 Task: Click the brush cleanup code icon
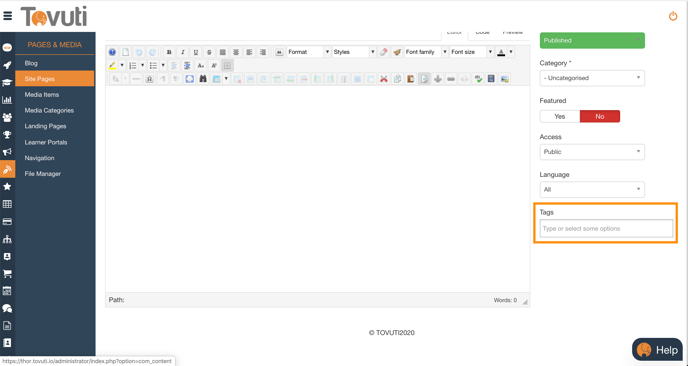(397, 52)
